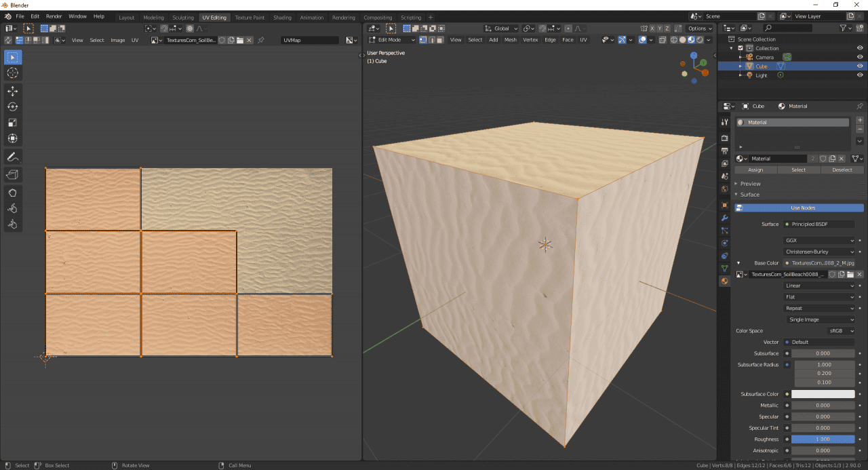This screenshot has width=868, height=470.
Task: Expand the Preview section in material properties
Action: pos(749,183)
